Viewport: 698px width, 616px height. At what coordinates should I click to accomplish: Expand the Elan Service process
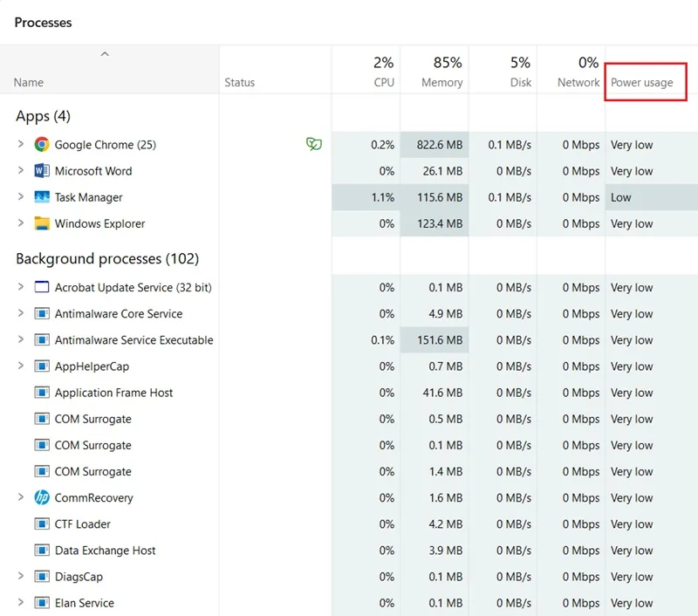(20, 602)
